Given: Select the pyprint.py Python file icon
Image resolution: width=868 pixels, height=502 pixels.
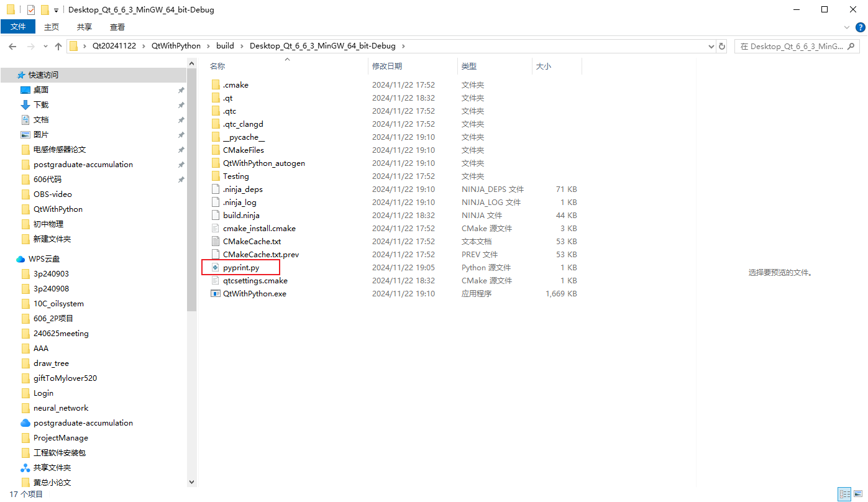Looking at the screenshot, I should (x=216, y=267).
